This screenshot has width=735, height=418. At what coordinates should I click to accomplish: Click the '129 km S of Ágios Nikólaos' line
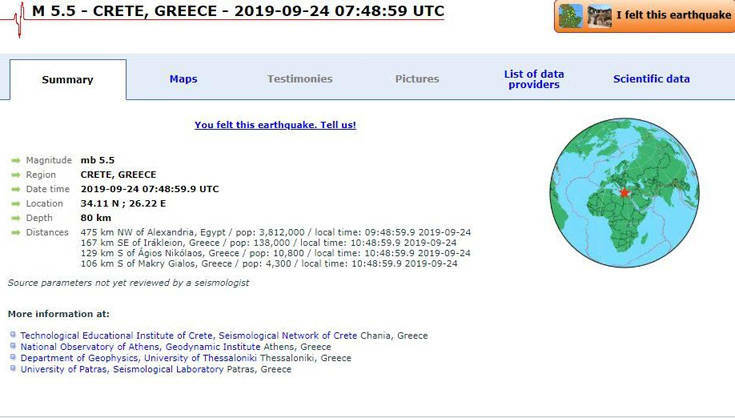[276, 253]
